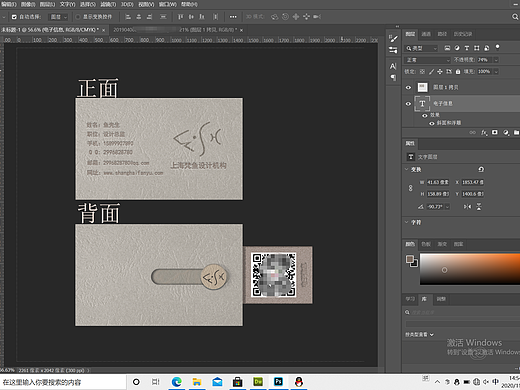Lock artboard nesting icon
Viewport: 520px width, 390px height.
[x=449, y=72]
